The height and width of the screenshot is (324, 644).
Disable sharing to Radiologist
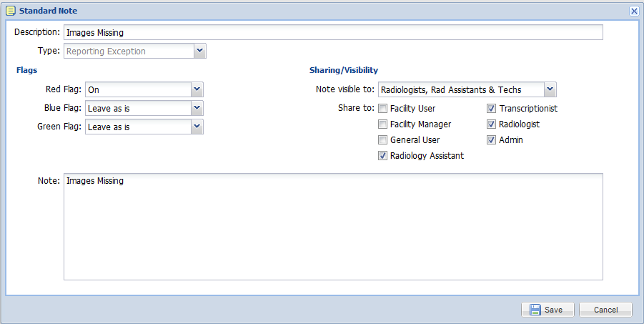point(491,124)
